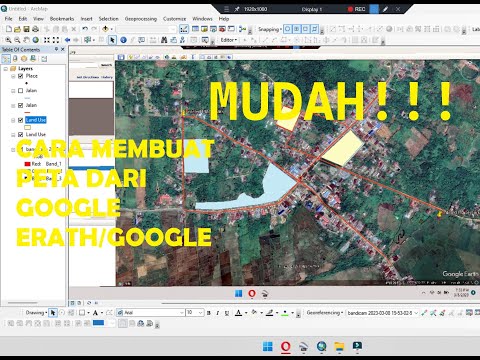This screenshot has height=360, width=480.
Task: Open the Snapping dropdown menu
Action: coord(269,29)
